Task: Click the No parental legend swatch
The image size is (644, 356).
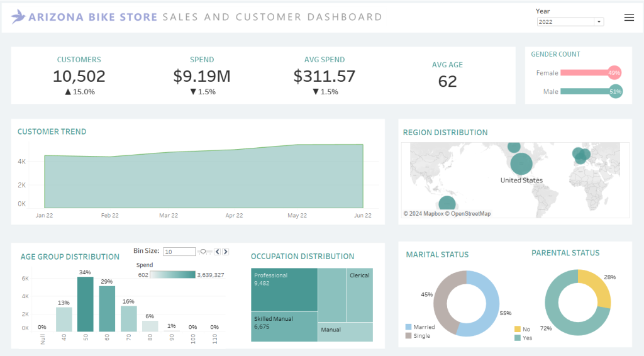Action: 518,329
